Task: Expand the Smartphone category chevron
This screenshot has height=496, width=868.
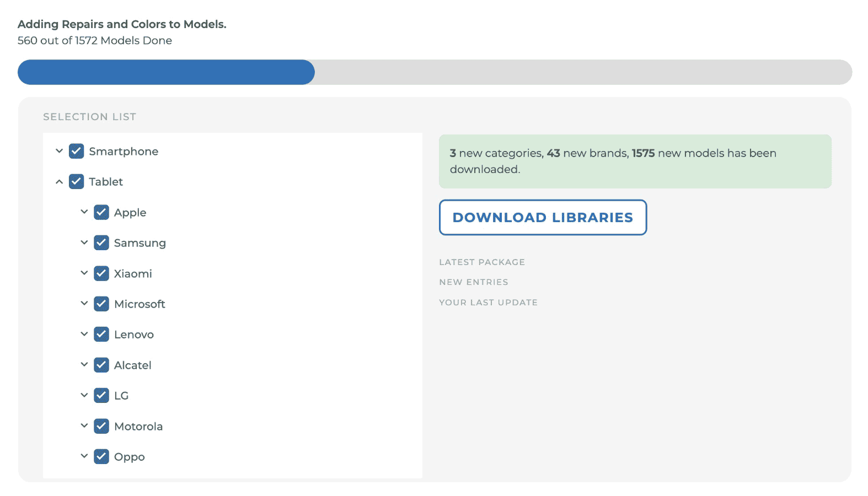Action: (x=59, y=151)
